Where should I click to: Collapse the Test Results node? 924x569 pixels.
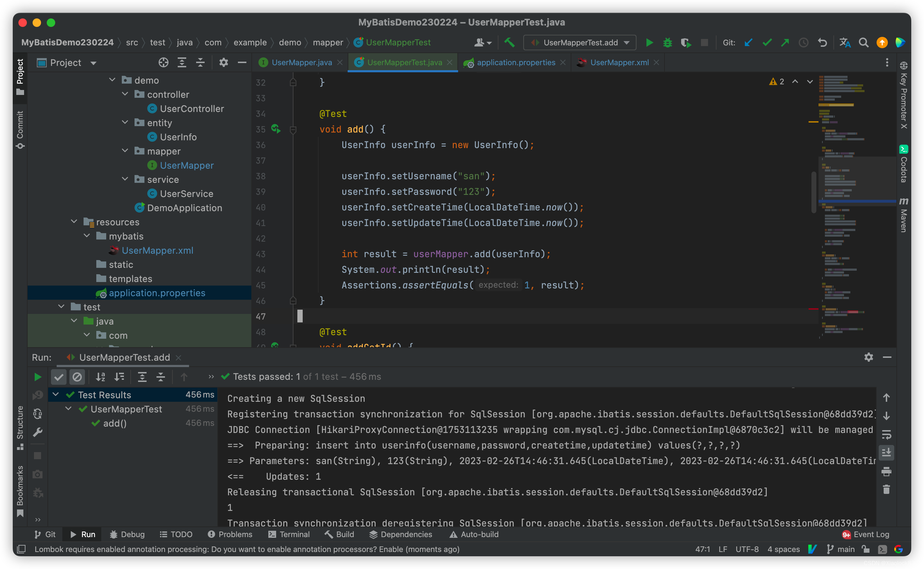pos(56,394)
